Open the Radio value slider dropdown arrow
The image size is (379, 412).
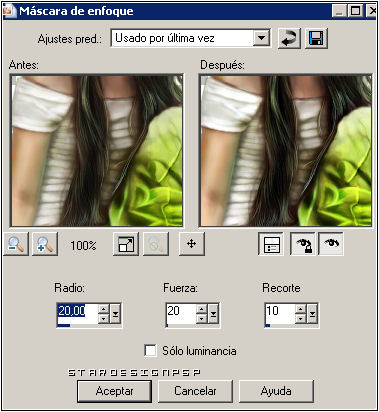click(x=115, y=313)
